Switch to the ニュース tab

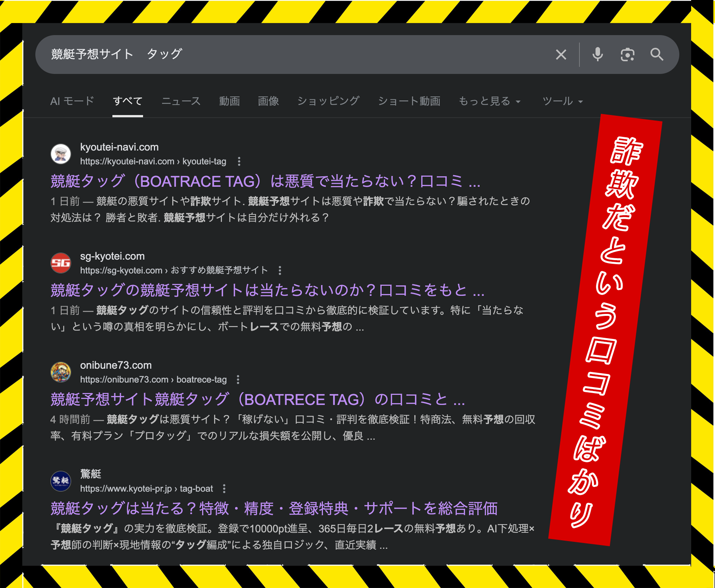[x=182, y=101]
